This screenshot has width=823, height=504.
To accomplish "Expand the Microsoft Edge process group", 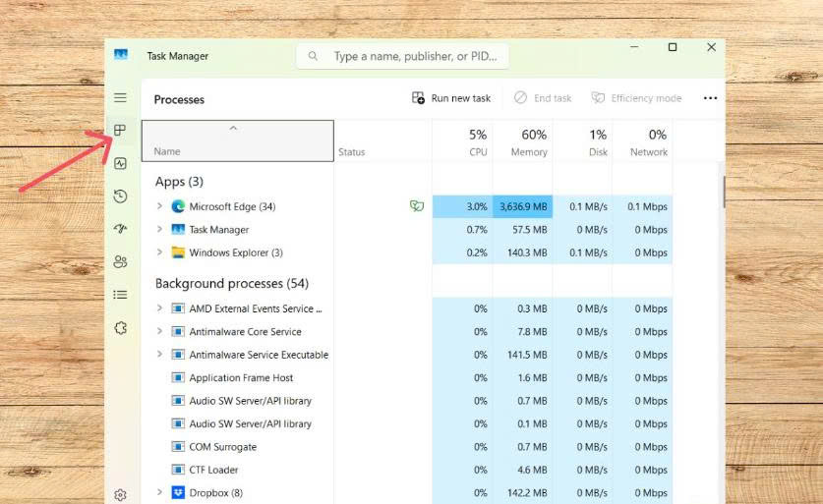I will click(159, 206).
